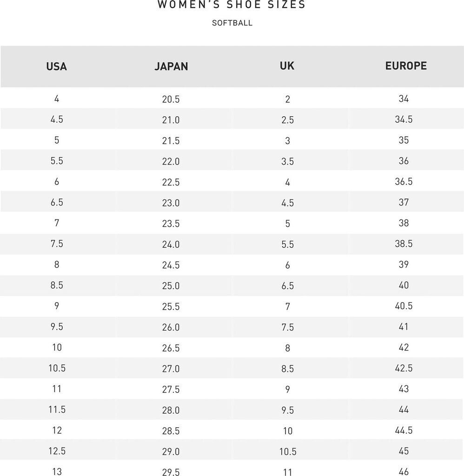Click the JAPAN column header
The height and width of the screenshot is (476, 464).
171,66
